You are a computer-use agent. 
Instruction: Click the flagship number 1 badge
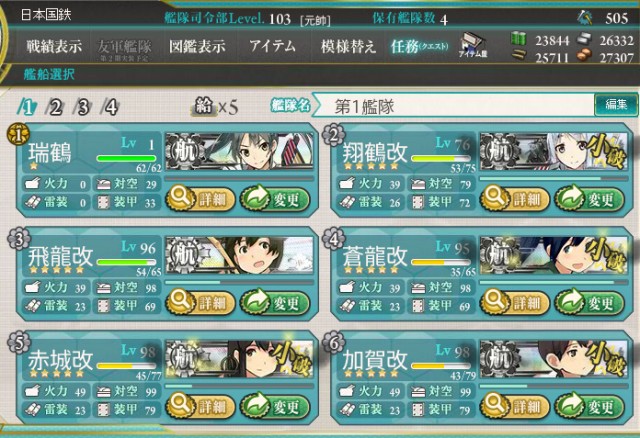point(18,135)
